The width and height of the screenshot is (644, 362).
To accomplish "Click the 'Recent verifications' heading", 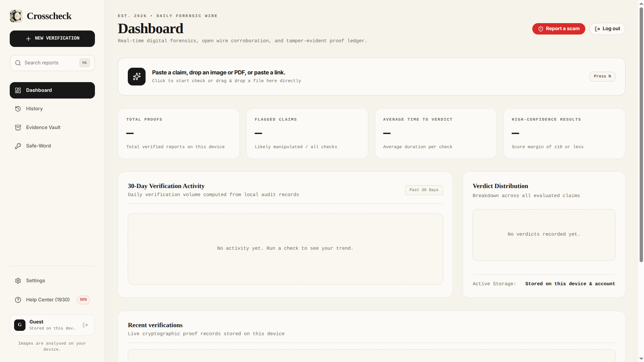I will click(155, 325).
